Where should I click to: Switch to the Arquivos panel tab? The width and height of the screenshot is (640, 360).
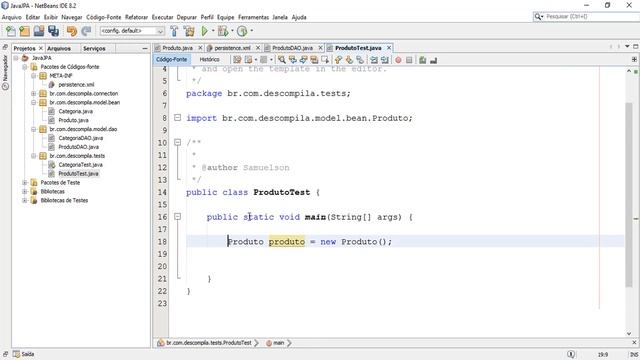coord(59,48)
